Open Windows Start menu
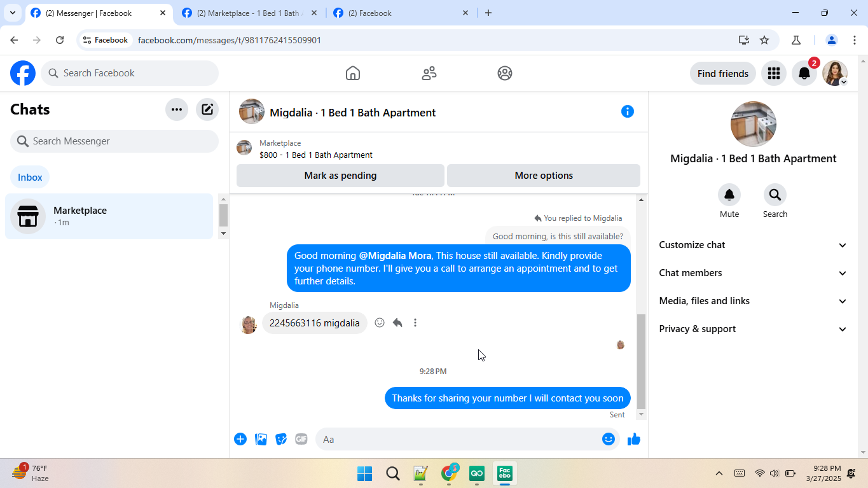Screen dimensions: 868x488 click(364, 473)
